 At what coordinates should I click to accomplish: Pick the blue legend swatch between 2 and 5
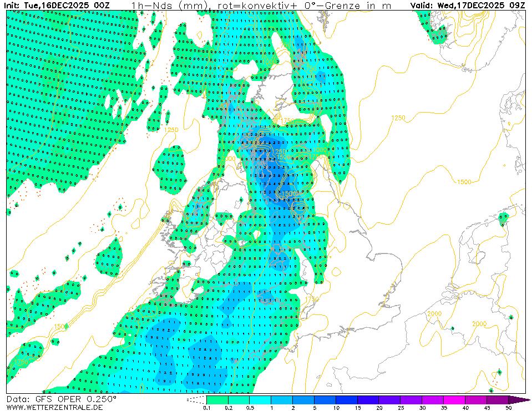click(303, 400)
